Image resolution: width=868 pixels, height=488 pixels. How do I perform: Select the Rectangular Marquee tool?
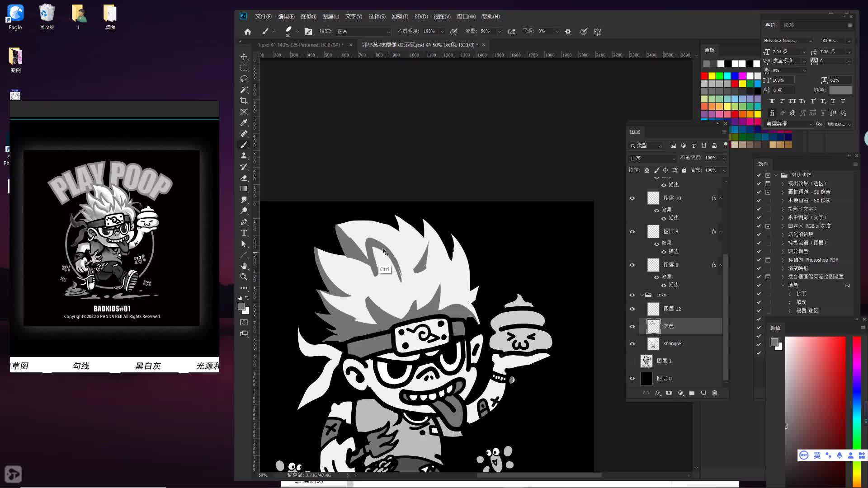point(244,67)
